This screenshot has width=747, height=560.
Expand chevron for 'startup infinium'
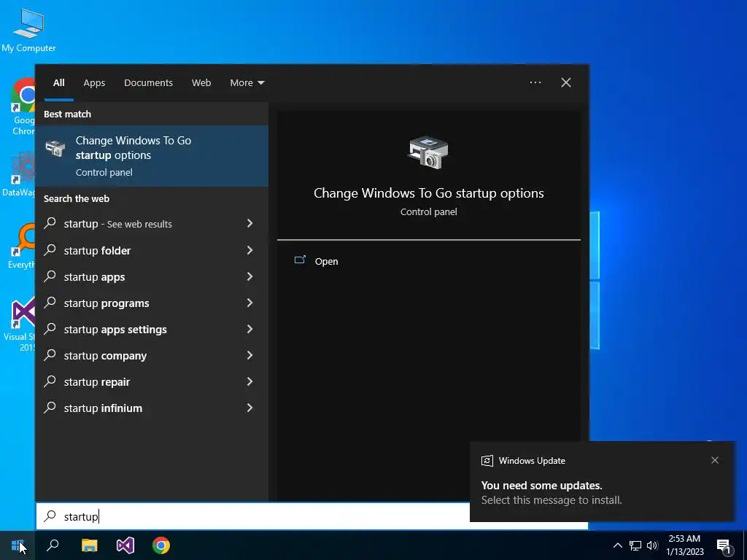249,408
